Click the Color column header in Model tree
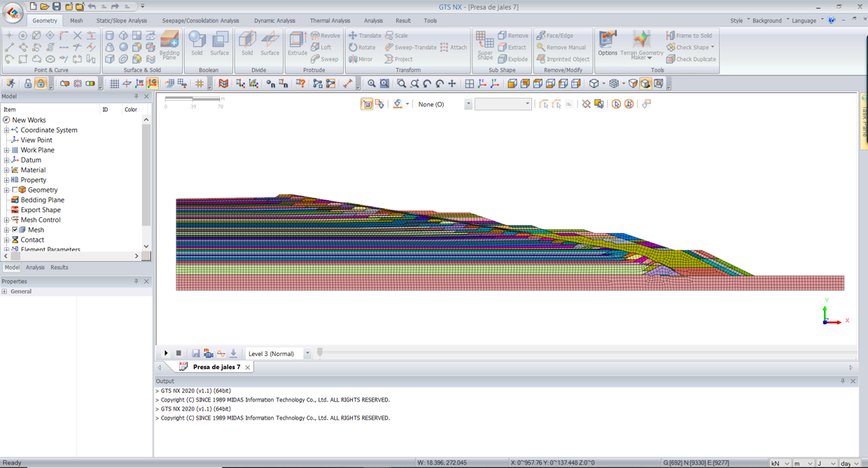This screenshot has height=468, width=868. point(131,109)
